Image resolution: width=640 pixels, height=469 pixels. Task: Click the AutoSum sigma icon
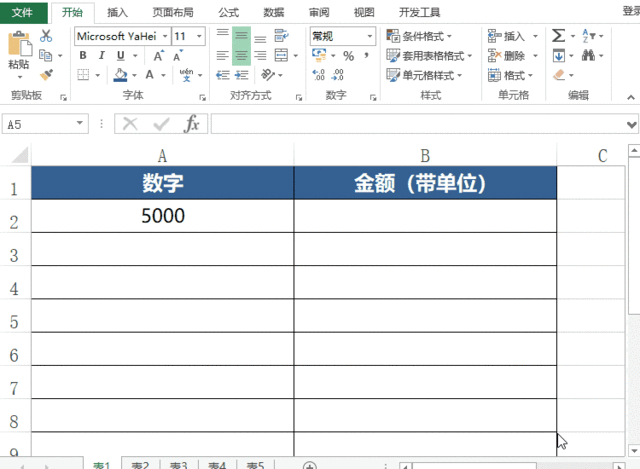point(558,36)
